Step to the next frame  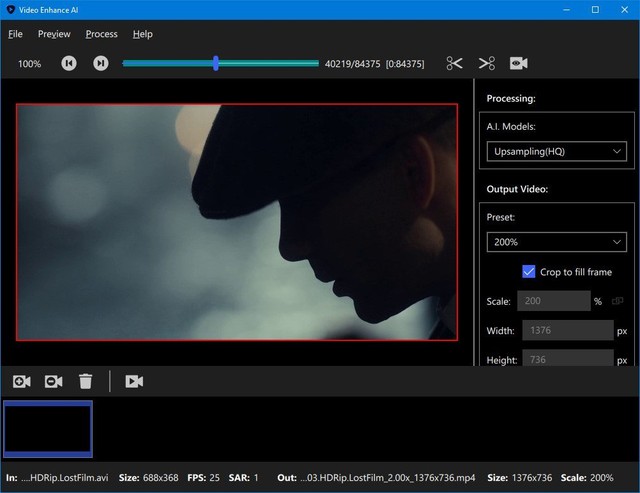100,63
